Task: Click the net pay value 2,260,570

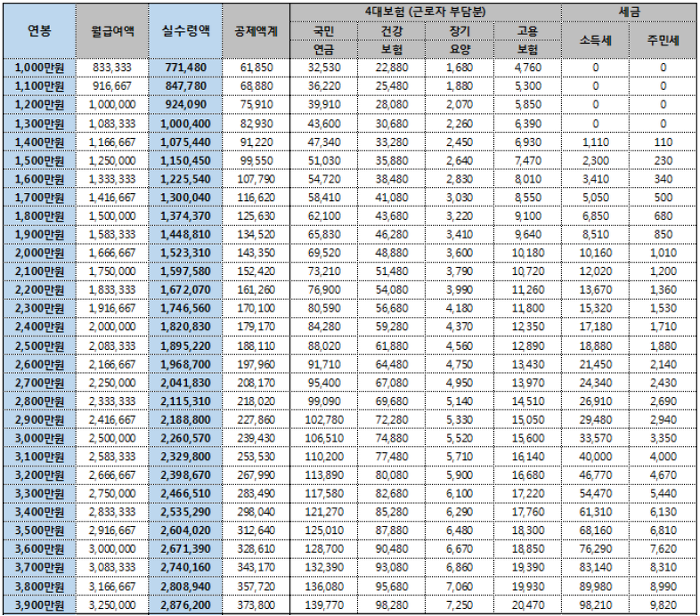Action: click(x=186, y=438)
